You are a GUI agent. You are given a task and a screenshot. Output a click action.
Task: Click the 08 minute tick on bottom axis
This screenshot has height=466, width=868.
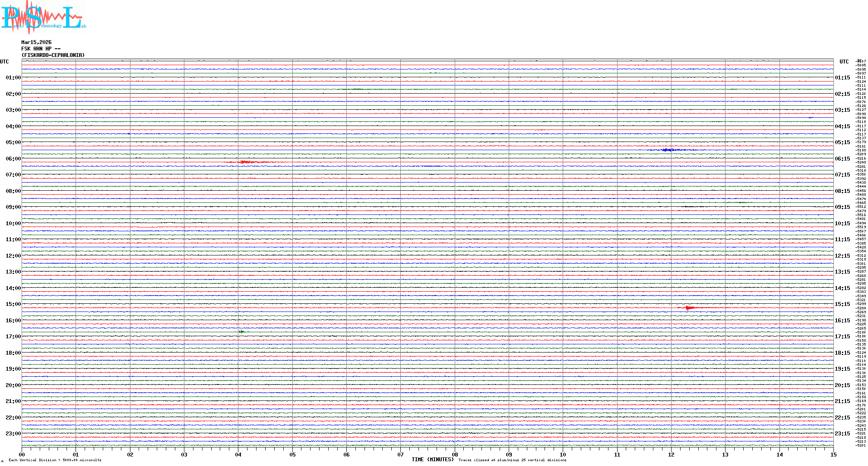pos(455,455)
